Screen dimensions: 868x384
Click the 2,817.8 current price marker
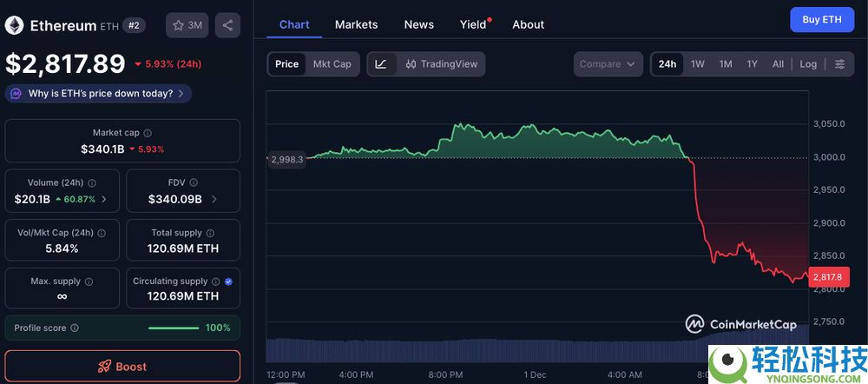click(827, 276)
